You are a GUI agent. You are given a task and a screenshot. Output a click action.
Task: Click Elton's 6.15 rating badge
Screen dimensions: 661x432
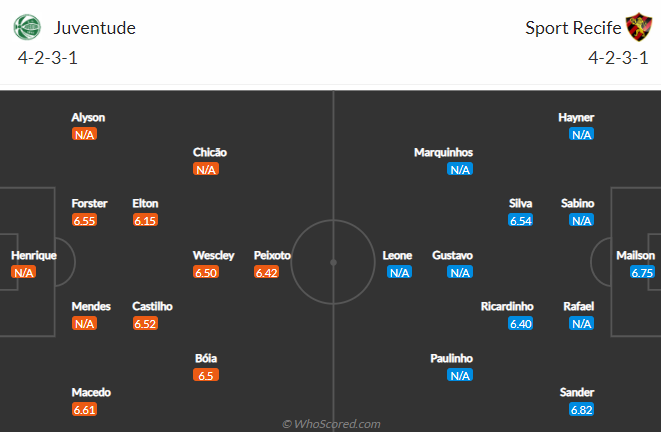click(x=145, y=220)
